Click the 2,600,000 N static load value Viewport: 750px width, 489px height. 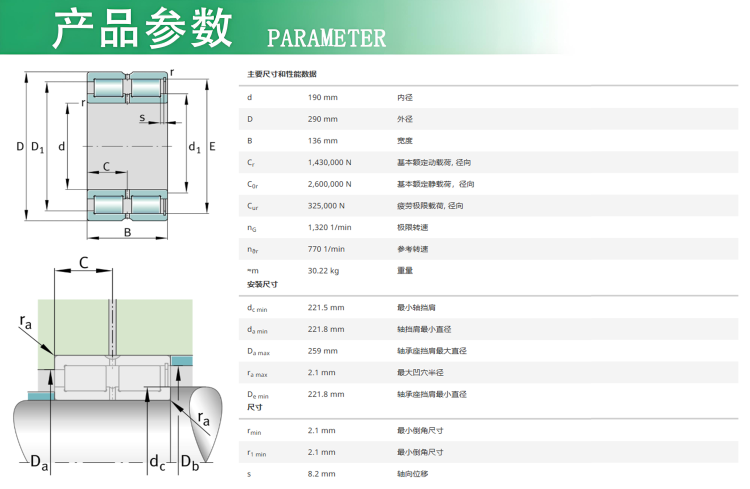pos(329,184)
